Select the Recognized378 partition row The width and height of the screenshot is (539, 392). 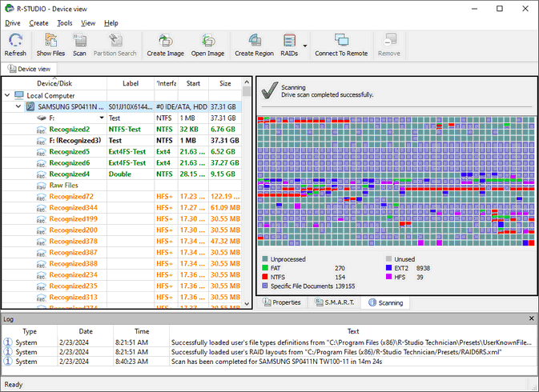122,242
